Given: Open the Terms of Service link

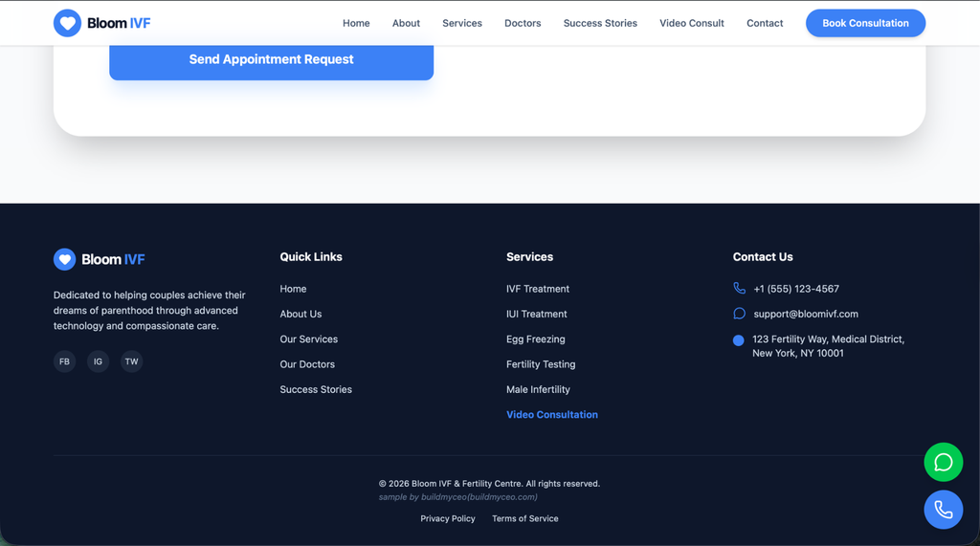Looking at the screenshot, I should [x=525, y=518].
